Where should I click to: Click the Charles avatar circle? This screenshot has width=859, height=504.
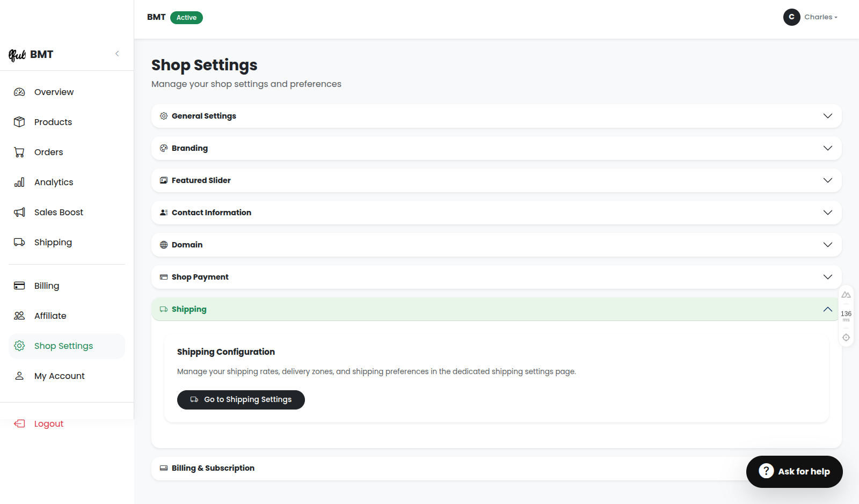pos(791,17)
